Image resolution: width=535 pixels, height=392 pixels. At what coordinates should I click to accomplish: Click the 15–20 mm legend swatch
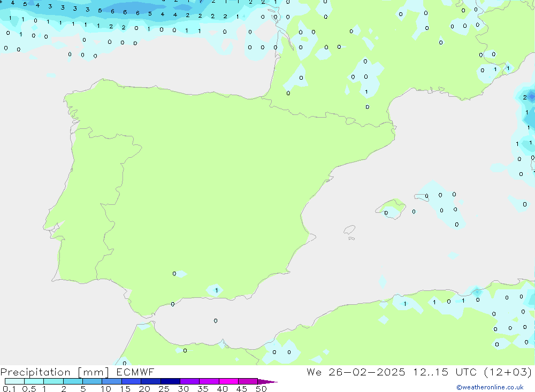(132, 381)
